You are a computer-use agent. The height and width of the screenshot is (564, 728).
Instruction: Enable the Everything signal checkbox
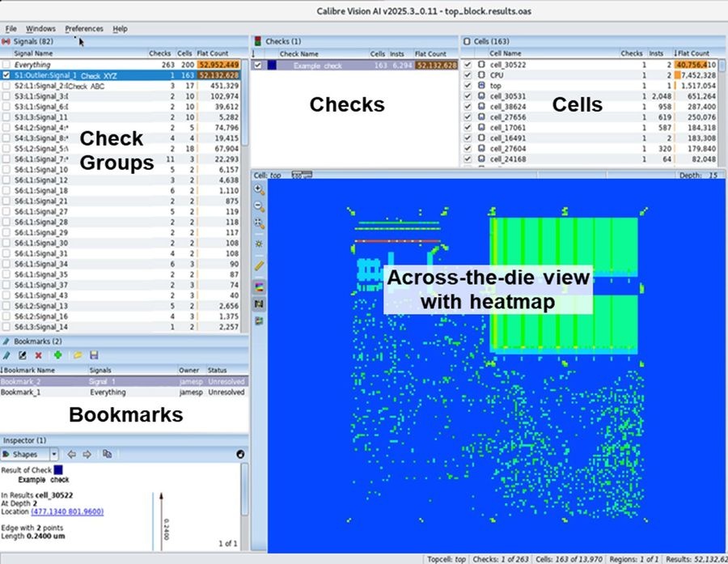6,65
